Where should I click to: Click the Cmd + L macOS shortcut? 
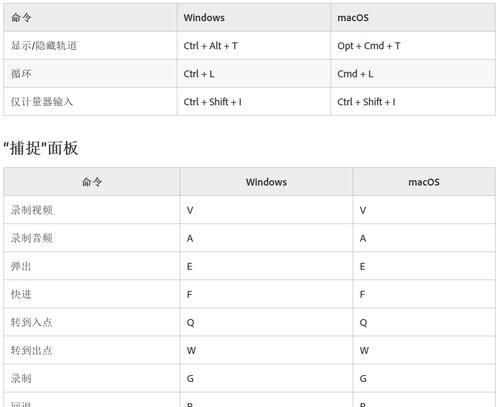pos(355,74)
